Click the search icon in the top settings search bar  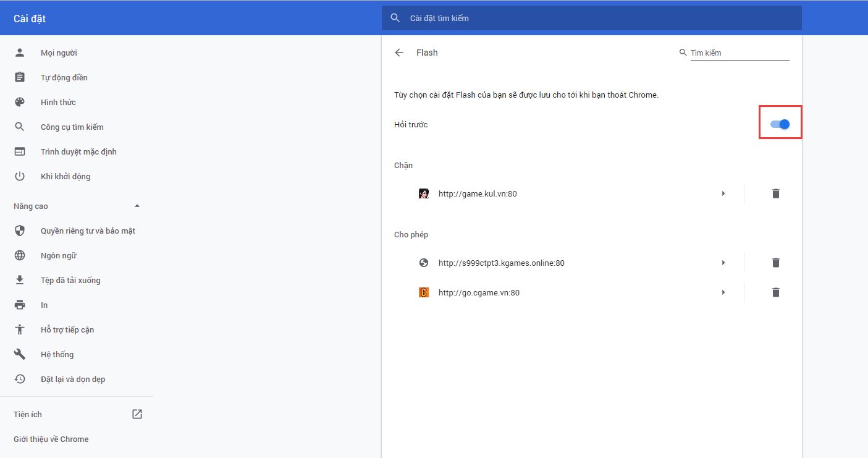tap(395, 18)
